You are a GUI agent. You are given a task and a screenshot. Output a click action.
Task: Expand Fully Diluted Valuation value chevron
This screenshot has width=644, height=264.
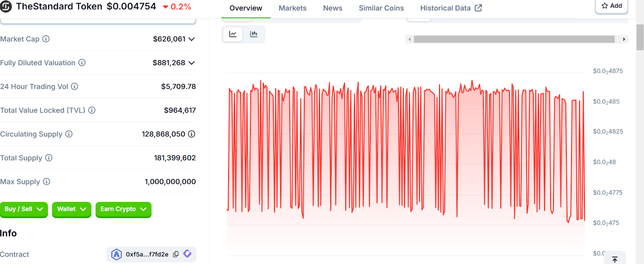pyautogui.click(x=192, y=63)
